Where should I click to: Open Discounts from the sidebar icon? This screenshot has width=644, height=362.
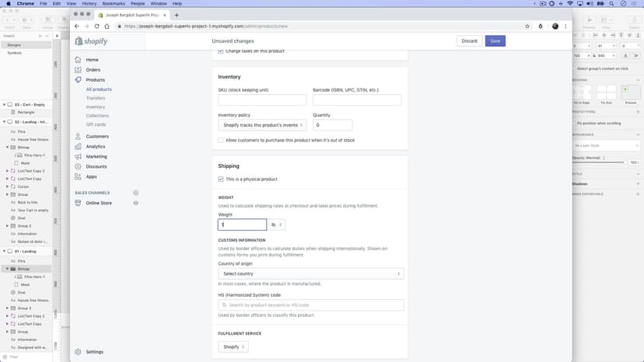[x=79, y=166]
